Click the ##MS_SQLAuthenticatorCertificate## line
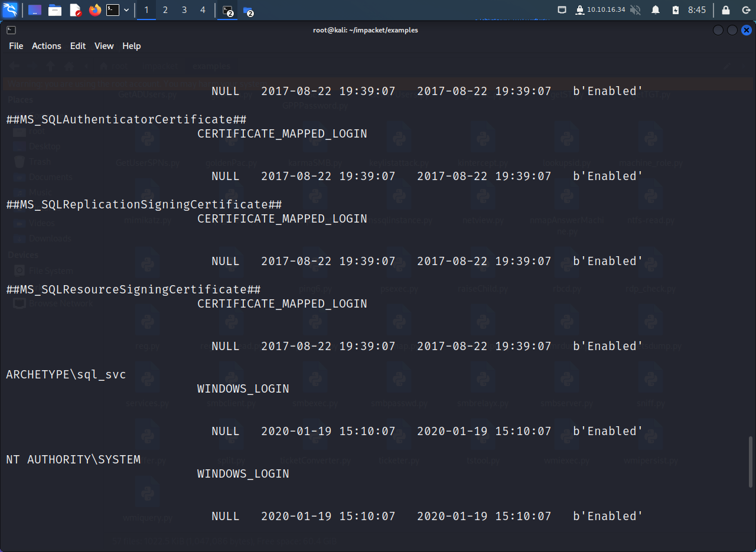This screenshot has width=756, height=552. pyautogui.click(x=126, y=120)
